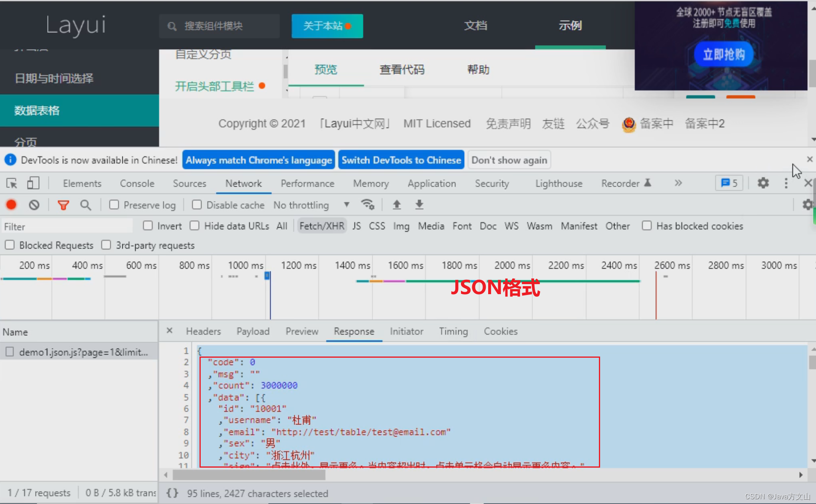Open the network request search
This screenshot has width=816, height=504.
tap(86, 205)
